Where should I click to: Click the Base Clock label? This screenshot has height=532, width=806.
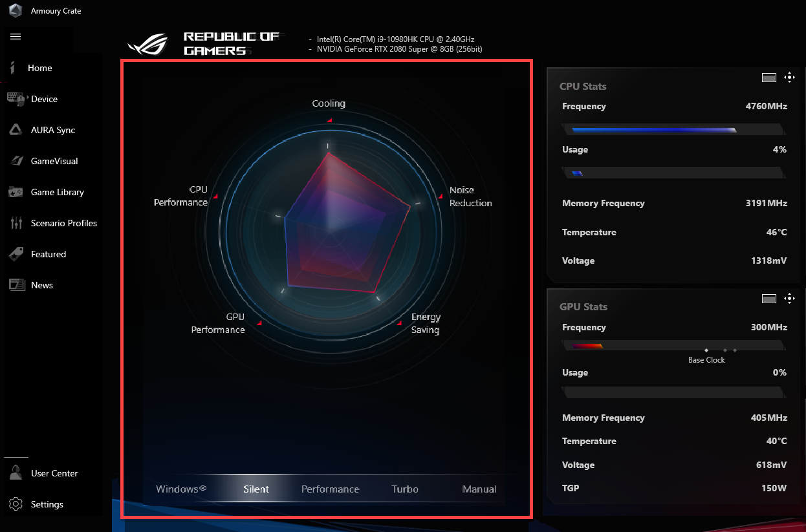pos(706,360)
